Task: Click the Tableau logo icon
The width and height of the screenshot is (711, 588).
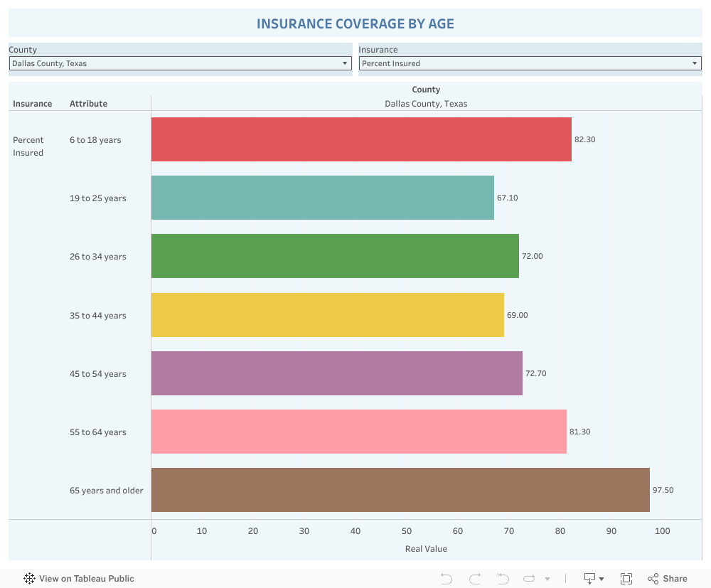Action: [x=30, y=579]
